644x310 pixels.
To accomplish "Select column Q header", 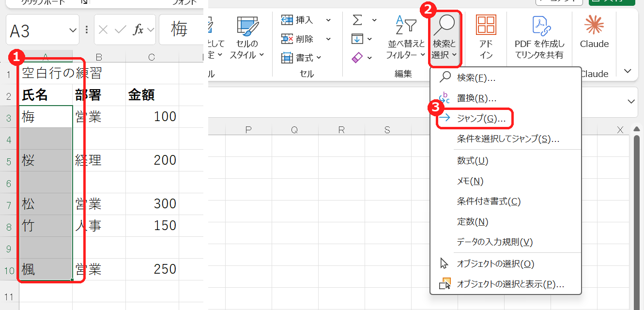I will click(294, 129).
